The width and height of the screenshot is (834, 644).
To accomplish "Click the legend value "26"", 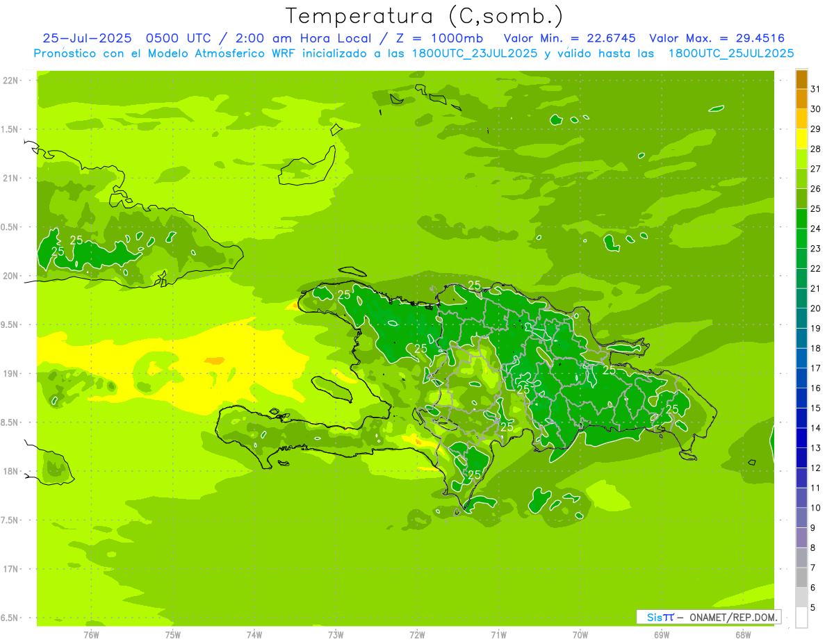I will coord(816,188).
